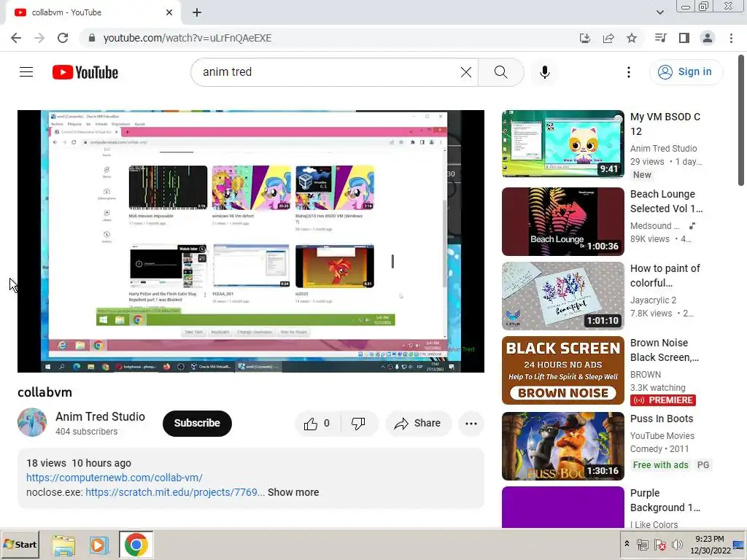
Task: Click the 'collabvm' video title
Action: coord(44,392)
